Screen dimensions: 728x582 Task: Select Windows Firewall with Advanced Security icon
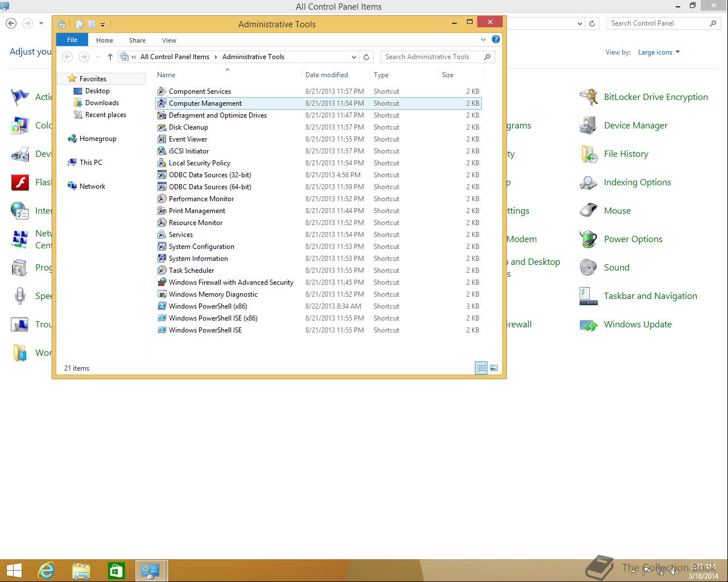[162, 282]
